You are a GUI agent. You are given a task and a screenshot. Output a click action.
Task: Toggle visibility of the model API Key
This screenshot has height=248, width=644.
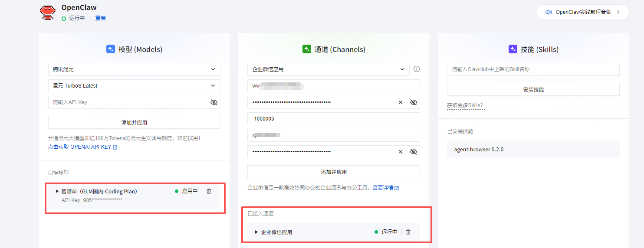(x=214, y=102)
